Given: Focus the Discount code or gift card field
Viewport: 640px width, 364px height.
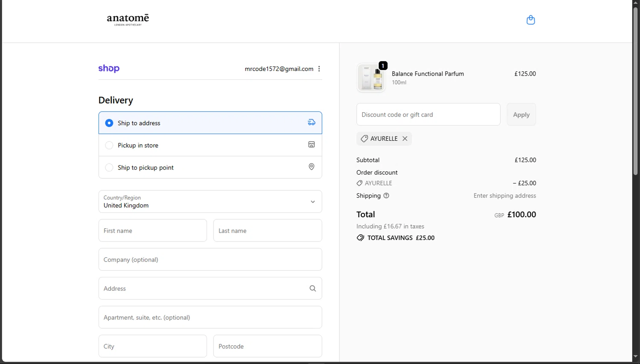Looking at the screenshot, I should pyautogui.click(x=428, y=114).
